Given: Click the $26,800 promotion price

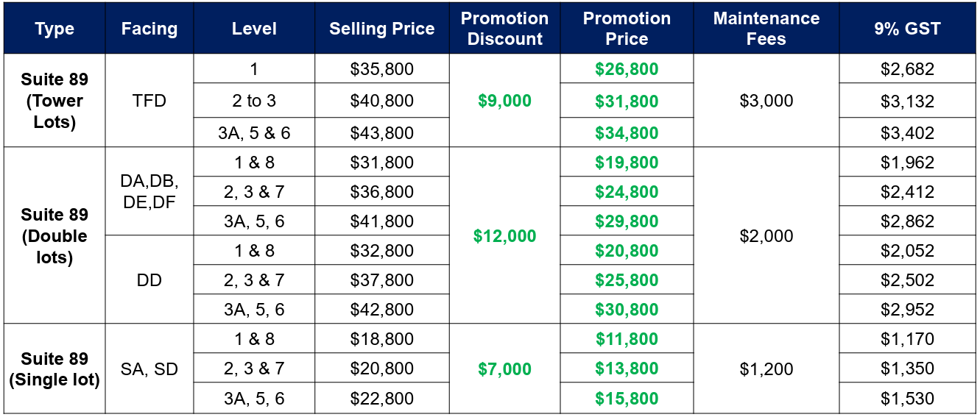Looking at the screenshot, I should pos(627,69).
